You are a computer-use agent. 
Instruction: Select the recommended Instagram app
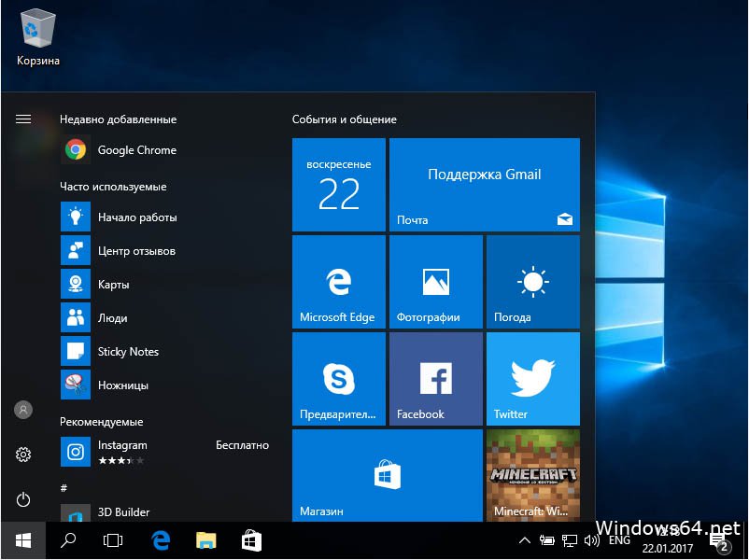point(164,452)
